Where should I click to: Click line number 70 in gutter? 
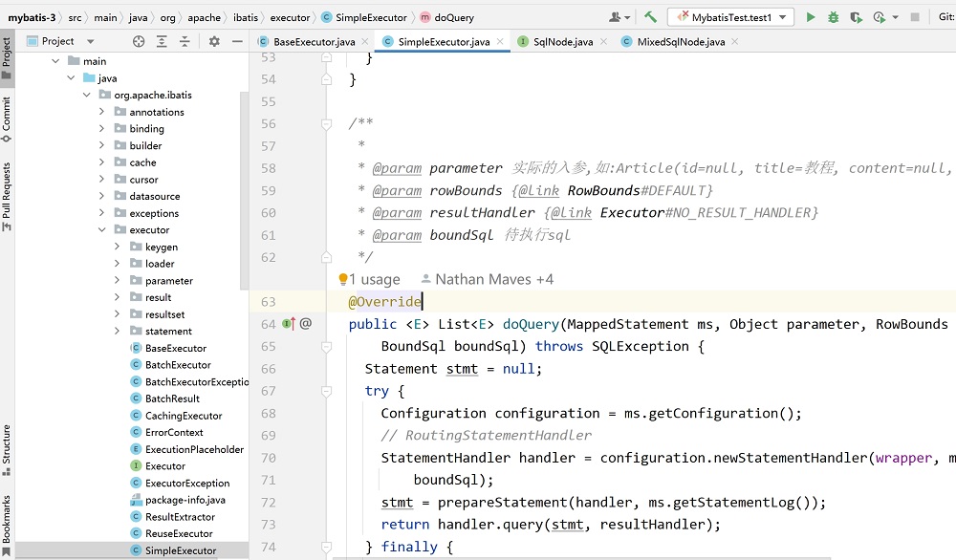pos(269,458)
